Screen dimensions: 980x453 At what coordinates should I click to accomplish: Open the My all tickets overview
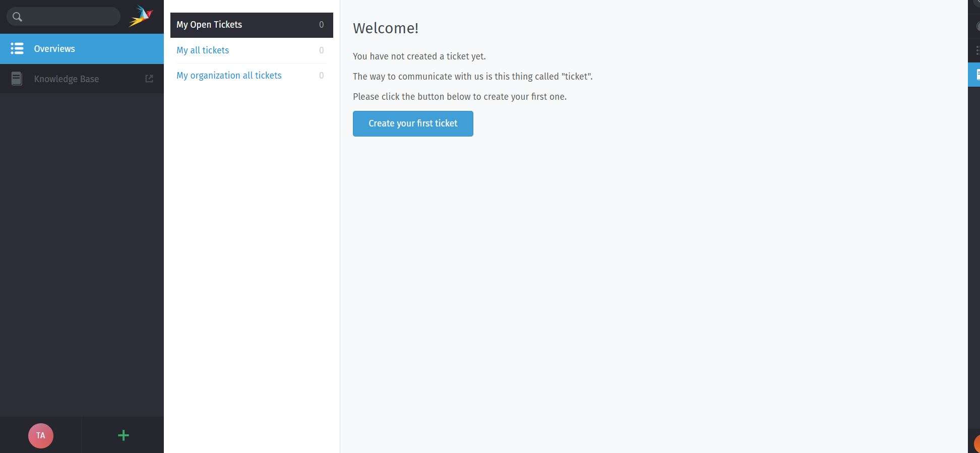(x=203, y=50)
